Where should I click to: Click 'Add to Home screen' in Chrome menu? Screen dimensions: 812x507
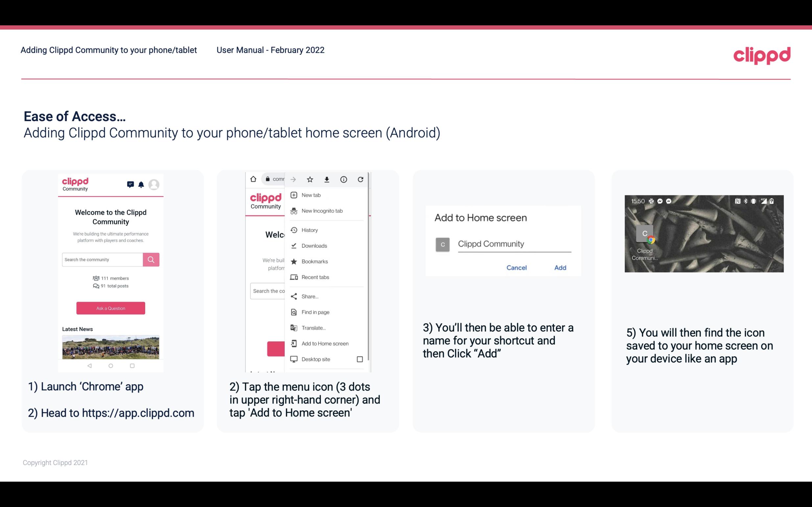pyautogui.click(x=324, y=343)
